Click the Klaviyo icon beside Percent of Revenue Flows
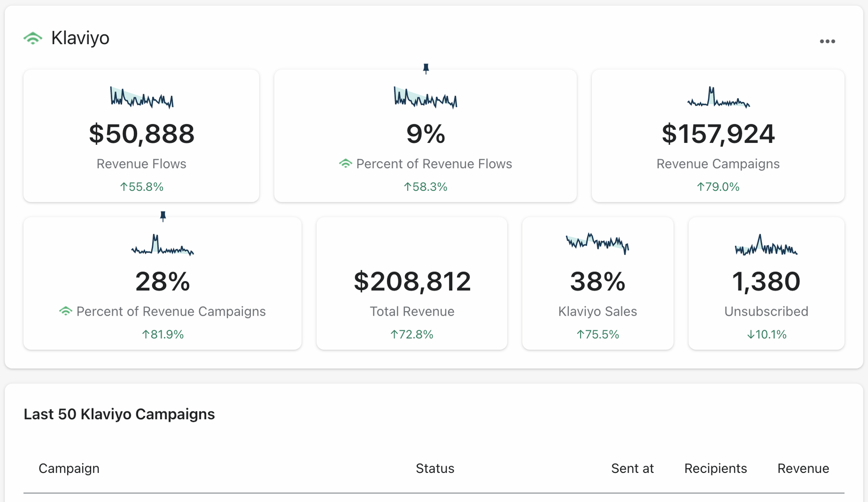The image size is (868, 502). point(345,163)
